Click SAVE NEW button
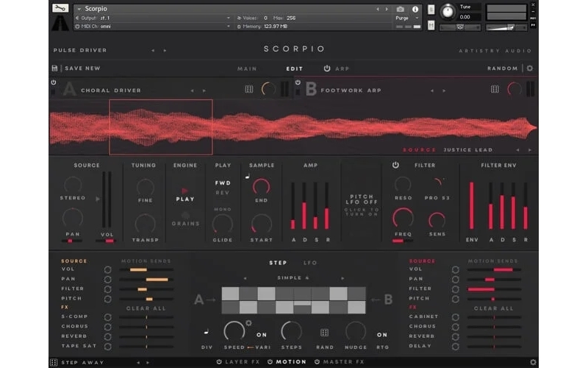588x368 pixels. (82, 68)
